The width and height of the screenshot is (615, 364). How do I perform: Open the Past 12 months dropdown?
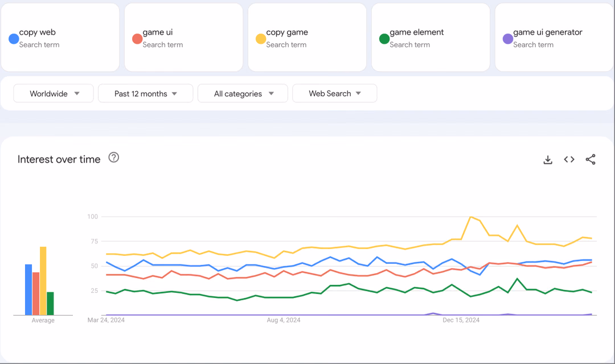pos(146,93)
